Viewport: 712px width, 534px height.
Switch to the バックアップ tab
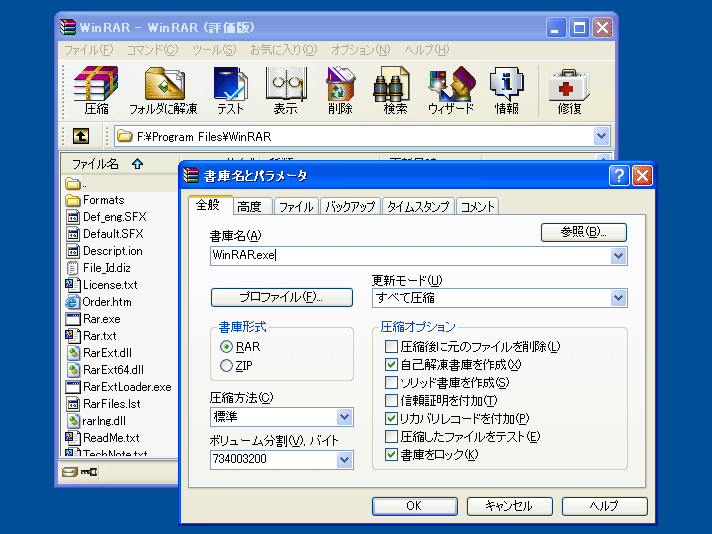coord(350,207)
